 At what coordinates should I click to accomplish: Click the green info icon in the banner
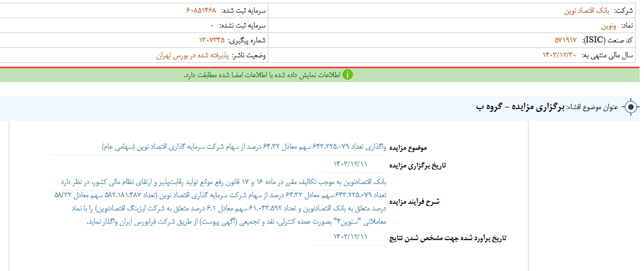click(348, 75)
